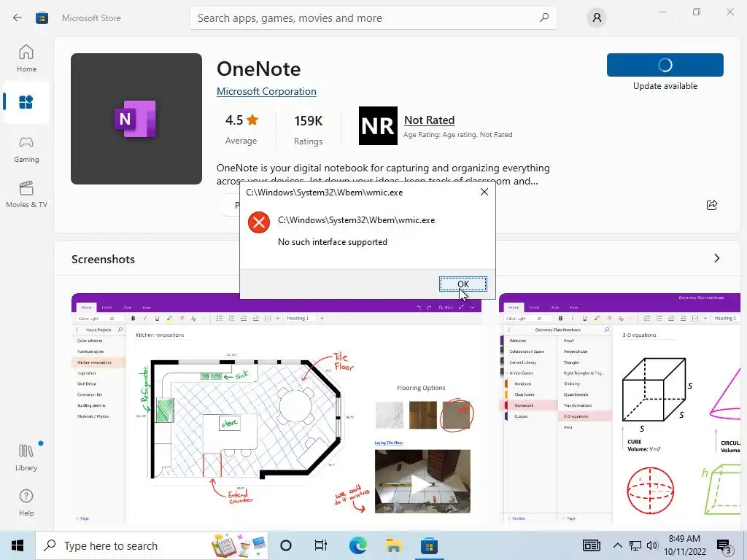Viewport: 747px width, 560px height.
Task: Open File Explorer from taskbar
Action: pyautogui.click(x=393, y=545)
